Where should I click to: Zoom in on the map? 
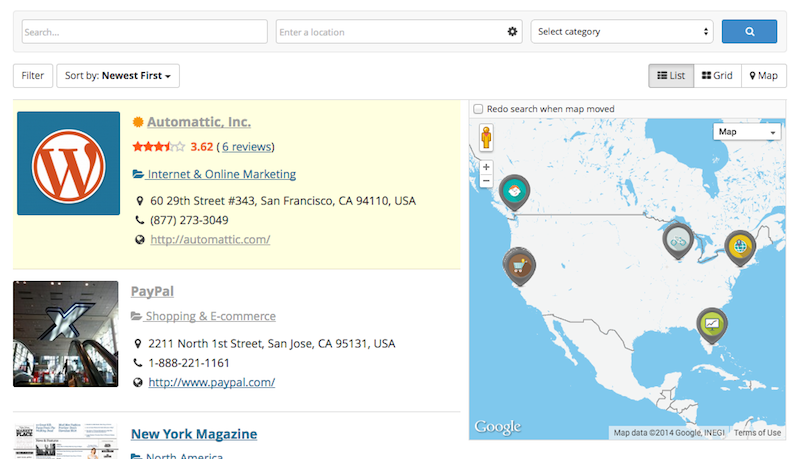486,168
